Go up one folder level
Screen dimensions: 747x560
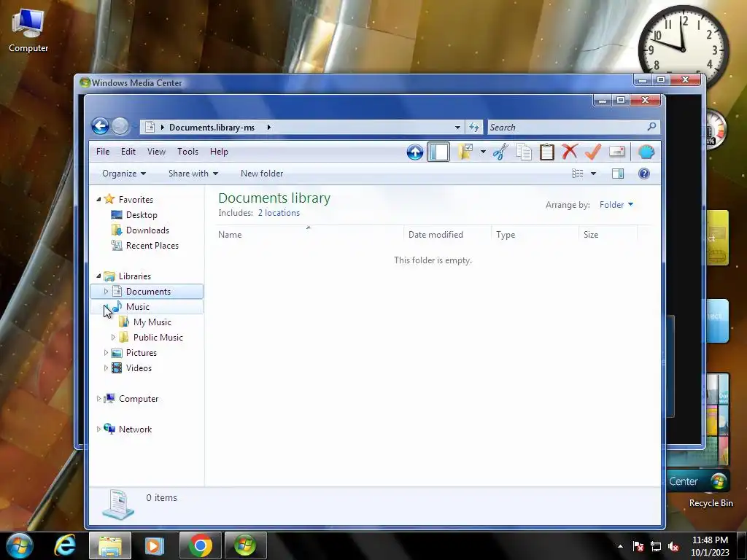[415, 152]
